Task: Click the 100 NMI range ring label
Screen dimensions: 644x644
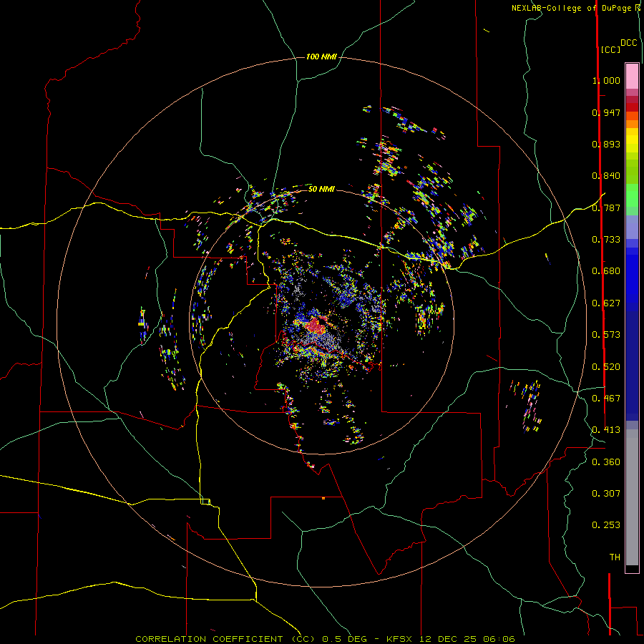Action: [x=321, y=57]
